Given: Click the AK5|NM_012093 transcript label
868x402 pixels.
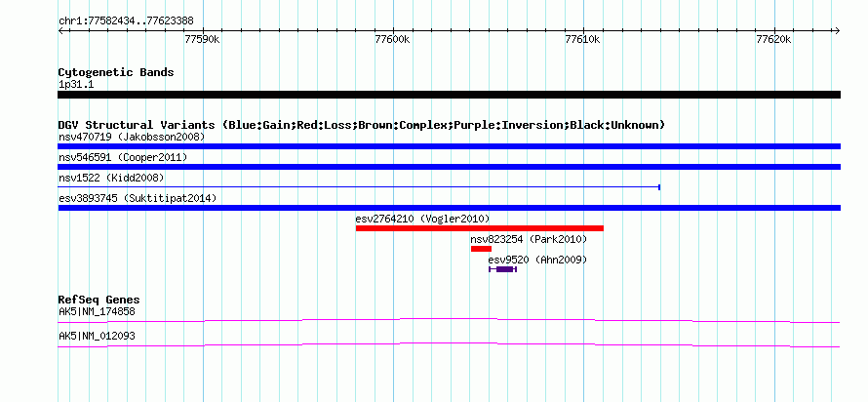Looking at the screenshot, I should coord(97,336).
